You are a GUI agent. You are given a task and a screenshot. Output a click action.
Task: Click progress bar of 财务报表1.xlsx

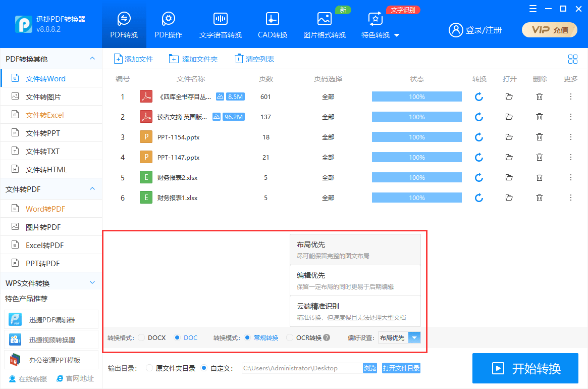point(416,198)
